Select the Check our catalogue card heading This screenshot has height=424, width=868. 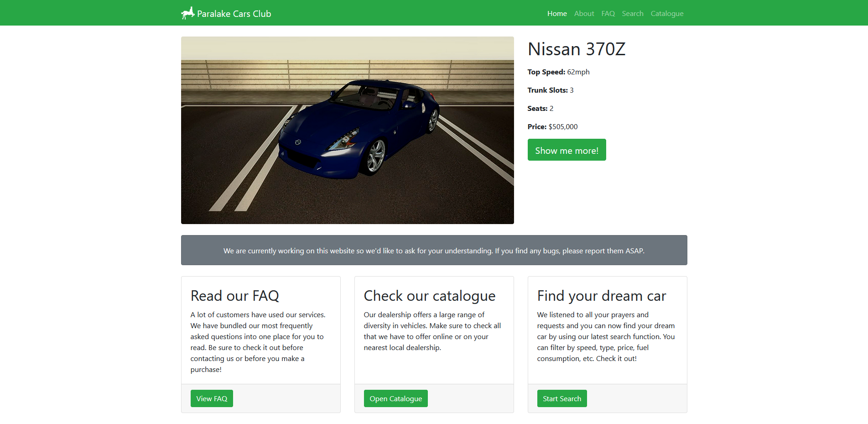[429, 296]
